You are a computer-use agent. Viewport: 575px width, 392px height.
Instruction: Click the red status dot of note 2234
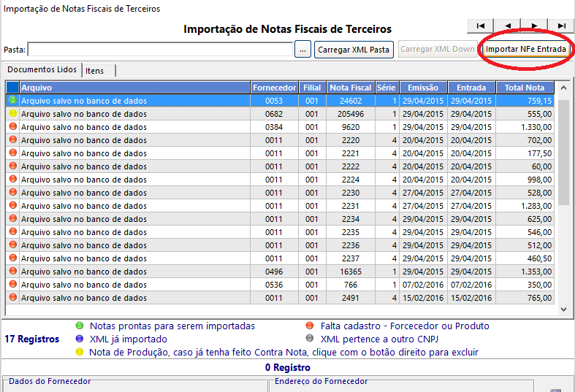13,218
